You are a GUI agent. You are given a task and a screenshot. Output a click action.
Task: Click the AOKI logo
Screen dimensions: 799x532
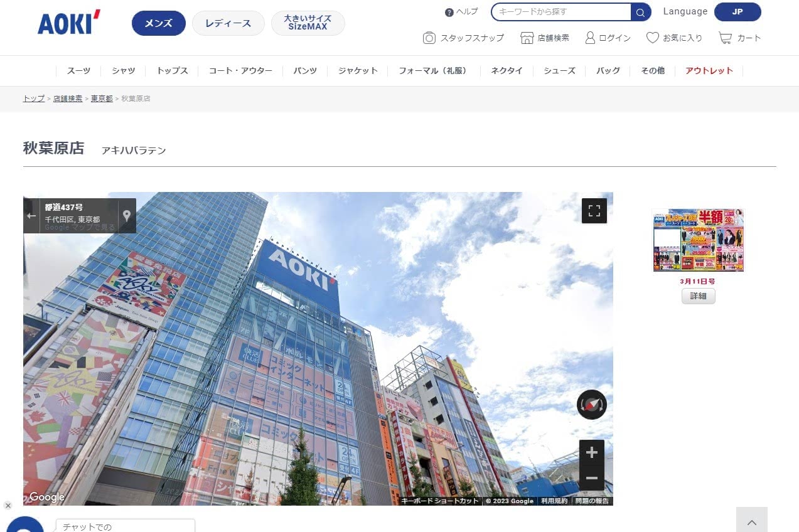coord(69,23)
